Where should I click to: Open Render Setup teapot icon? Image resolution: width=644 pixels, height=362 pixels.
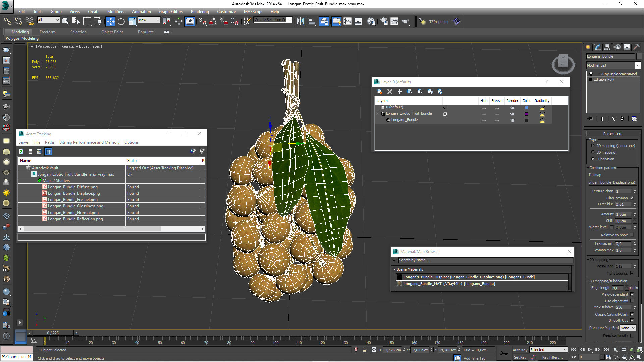pos(383,21)
